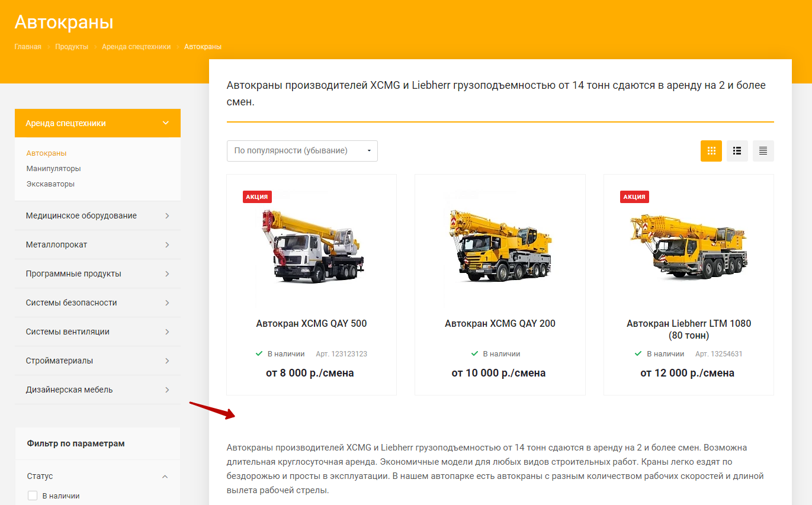Collapse the 'Статус' filter section

click(x=165, y=477)
